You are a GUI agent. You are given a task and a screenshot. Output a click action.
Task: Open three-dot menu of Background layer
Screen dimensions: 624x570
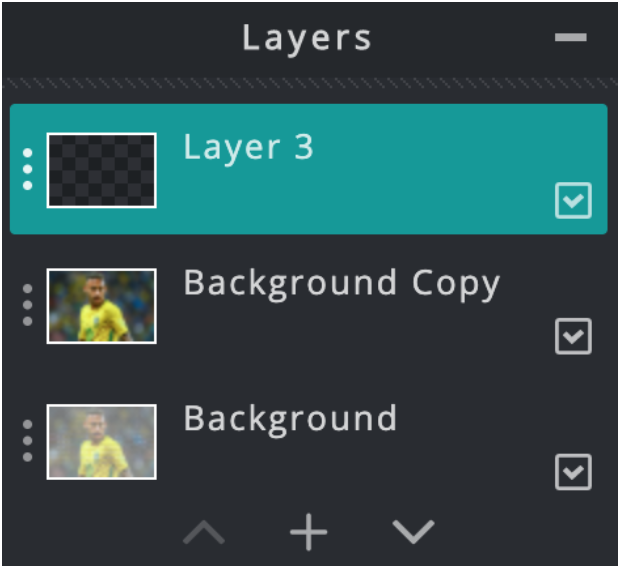(27, 441)
